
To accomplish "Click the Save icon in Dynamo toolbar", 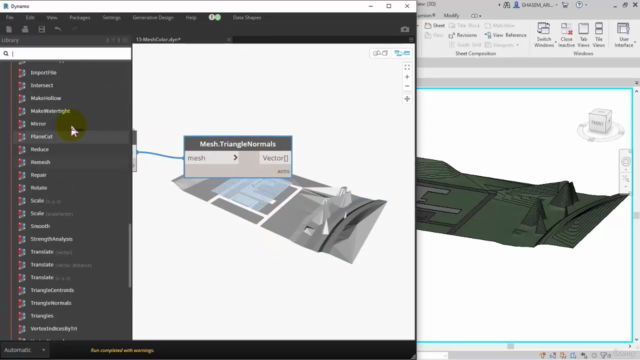I will (x=42, y=29).
